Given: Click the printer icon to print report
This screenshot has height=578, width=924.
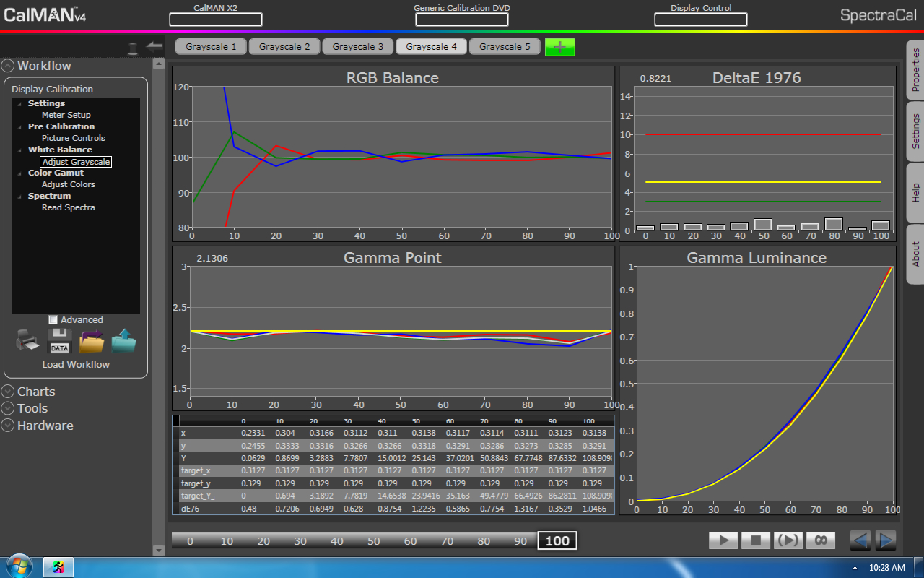Looking at the screenshot, I should pos(27,341).
